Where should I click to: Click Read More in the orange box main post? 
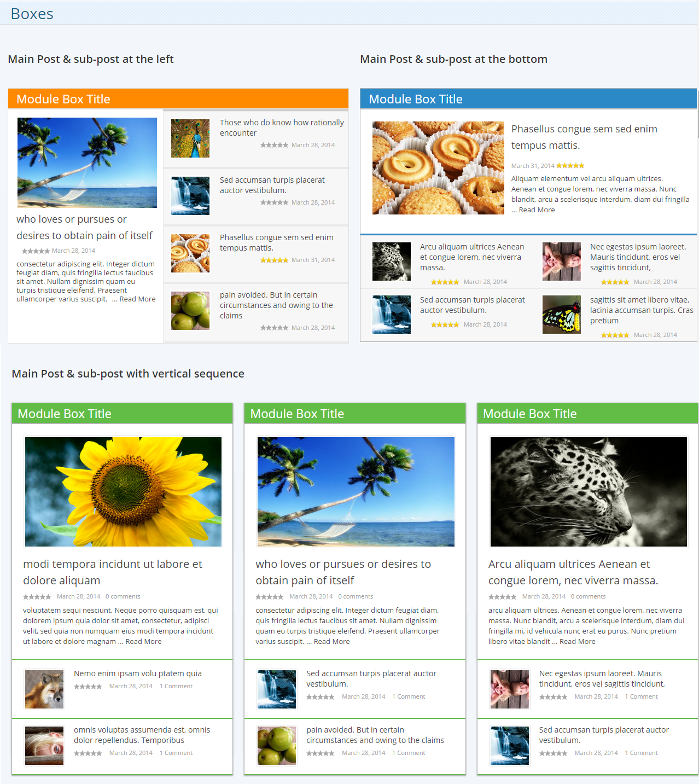click(137, 299)
